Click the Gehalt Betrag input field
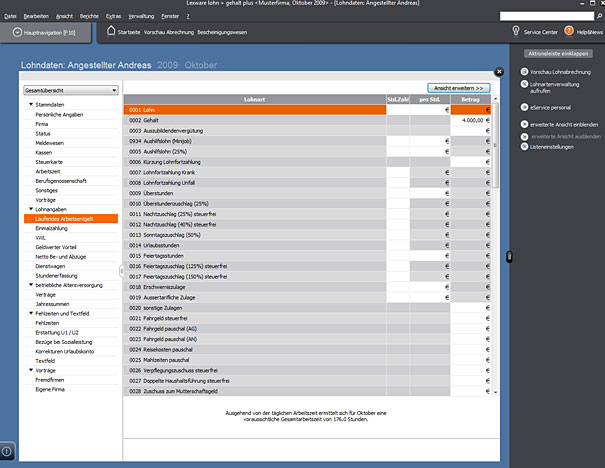 click(x=468, y=119)
